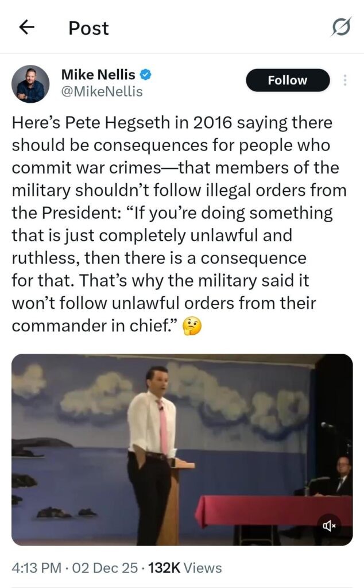Play the Pete Hegseth video
The width and height of the screenshot is (364, 588).
tap(182, 449)
